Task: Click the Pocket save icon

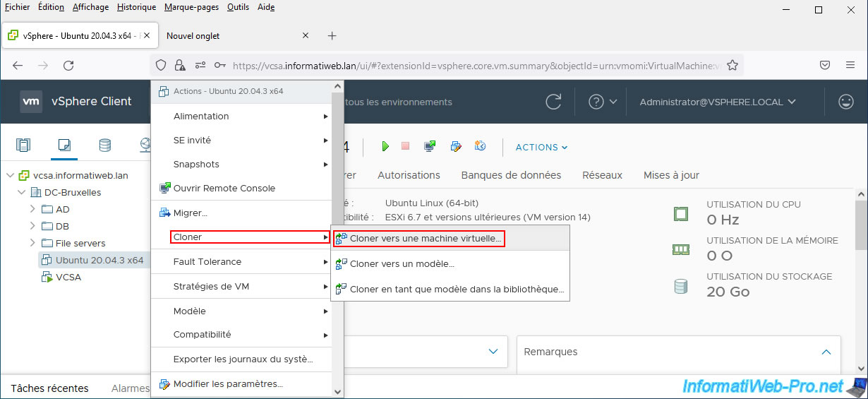Action: point(824,65)
